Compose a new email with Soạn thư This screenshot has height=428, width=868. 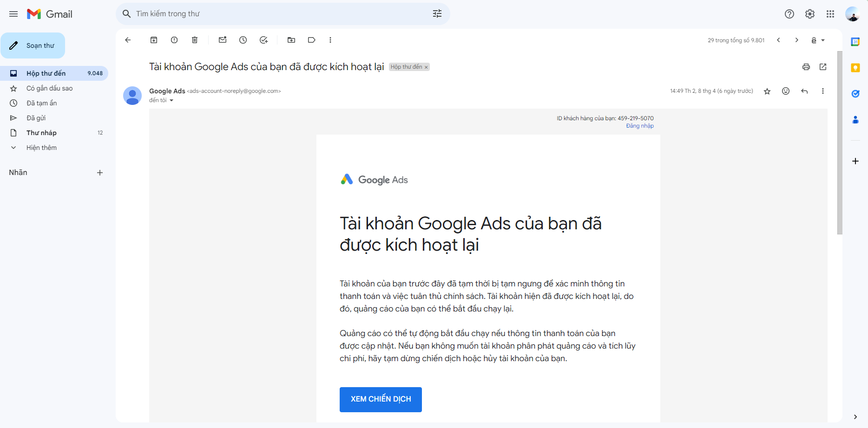(33, 45)
